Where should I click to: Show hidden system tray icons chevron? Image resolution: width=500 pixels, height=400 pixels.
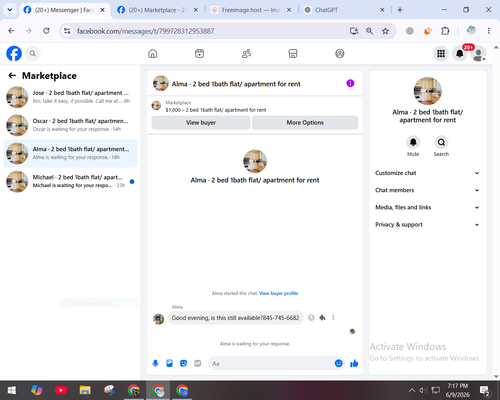coord(412,390)
